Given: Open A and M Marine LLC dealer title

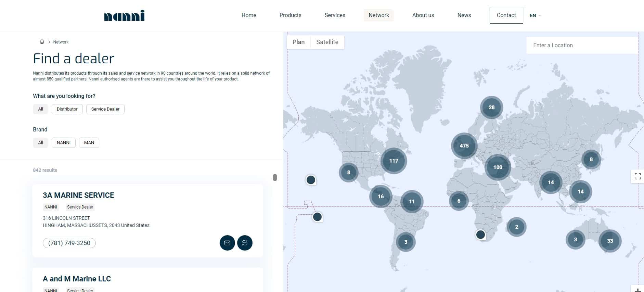Looking at the screenshot, I should 77,279.
